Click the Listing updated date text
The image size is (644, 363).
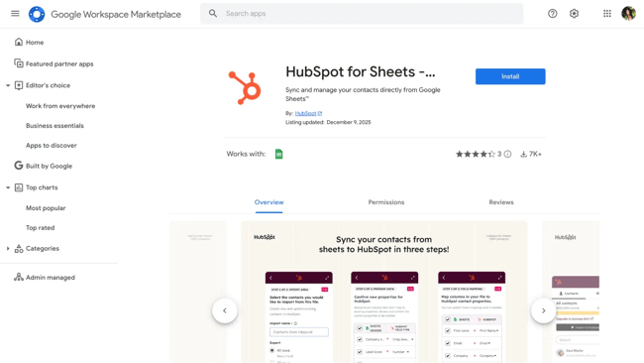click(x=328, y=123)
